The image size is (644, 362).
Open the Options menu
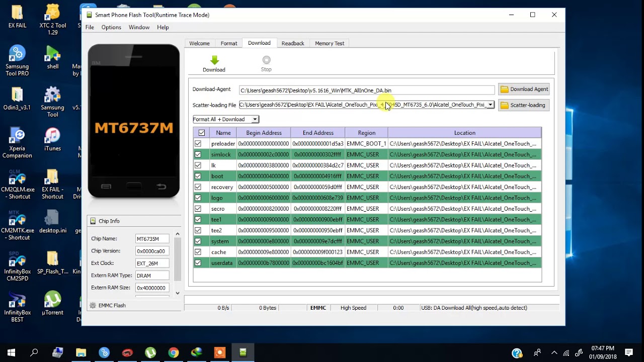coord(111,27)
